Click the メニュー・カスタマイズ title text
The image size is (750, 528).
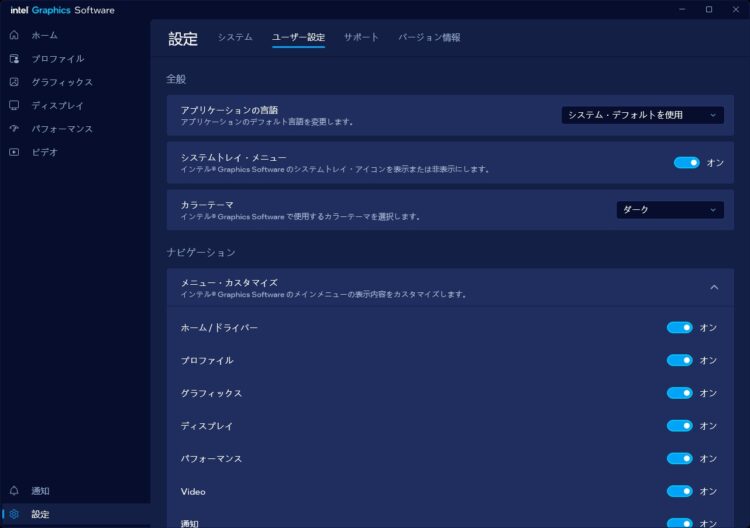point(229,283)
